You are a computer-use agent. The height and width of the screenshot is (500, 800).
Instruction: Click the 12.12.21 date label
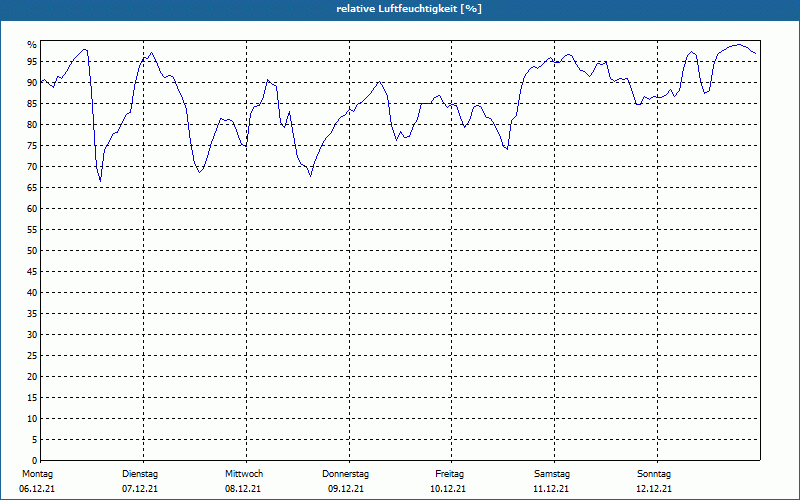pos(654,489)
